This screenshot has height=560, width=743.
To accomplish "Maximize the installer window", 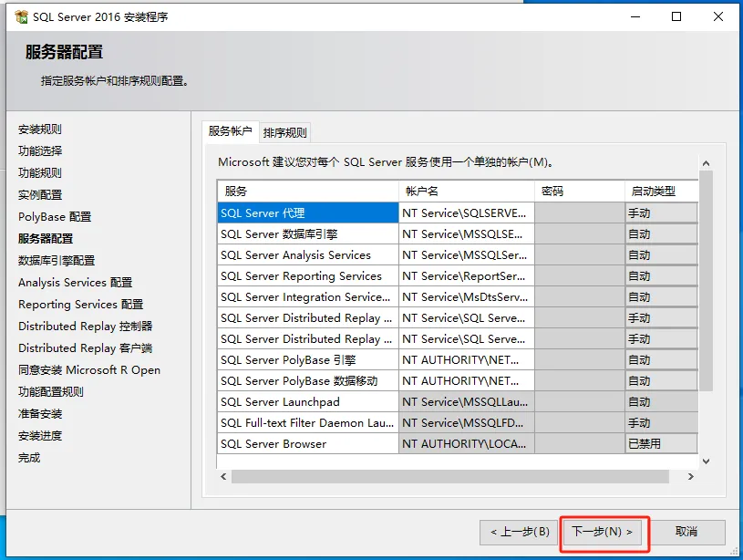I will tap(676, 16).
